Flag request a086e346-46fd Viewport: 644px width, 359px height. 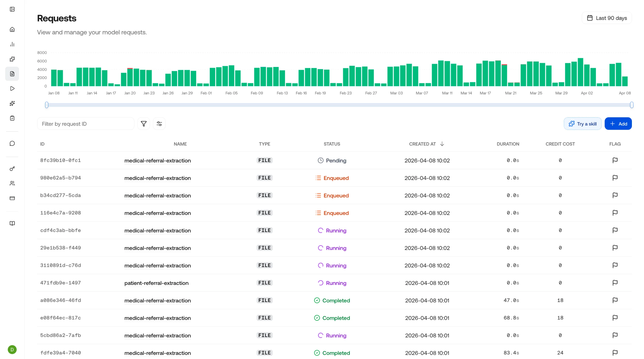click(x=615, y=300)
